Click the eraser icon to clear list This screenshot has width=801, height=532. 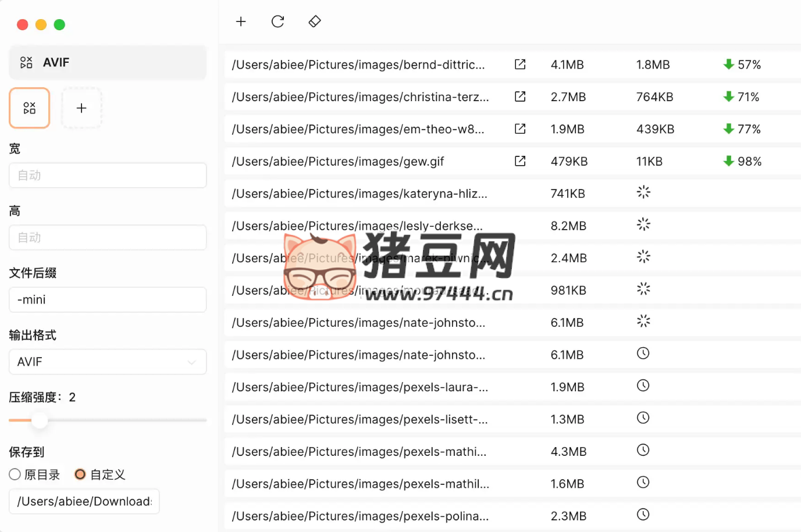click(315, 22)
